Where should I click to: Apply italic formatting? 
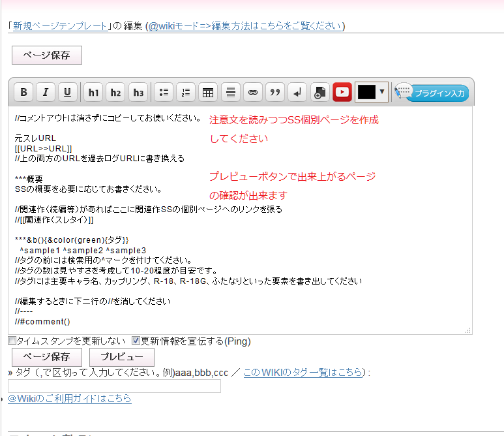click(x=46, y=92)
